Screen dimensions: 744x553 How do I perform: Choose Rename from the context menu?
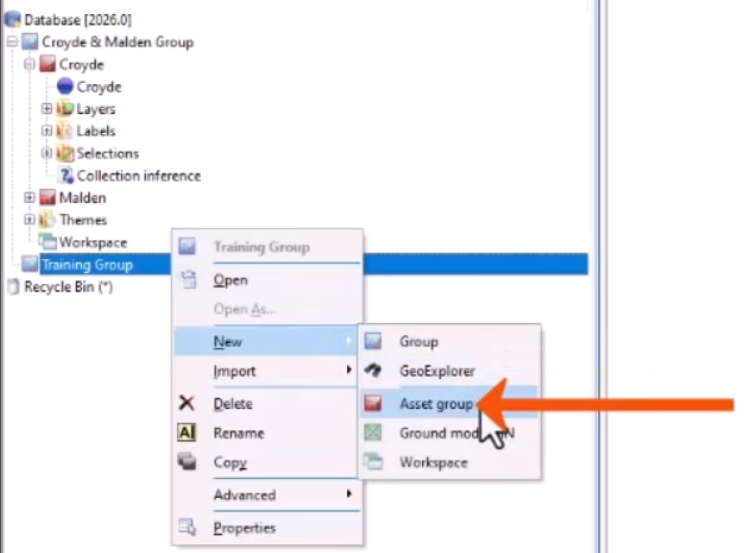click(x=266, y=433)
